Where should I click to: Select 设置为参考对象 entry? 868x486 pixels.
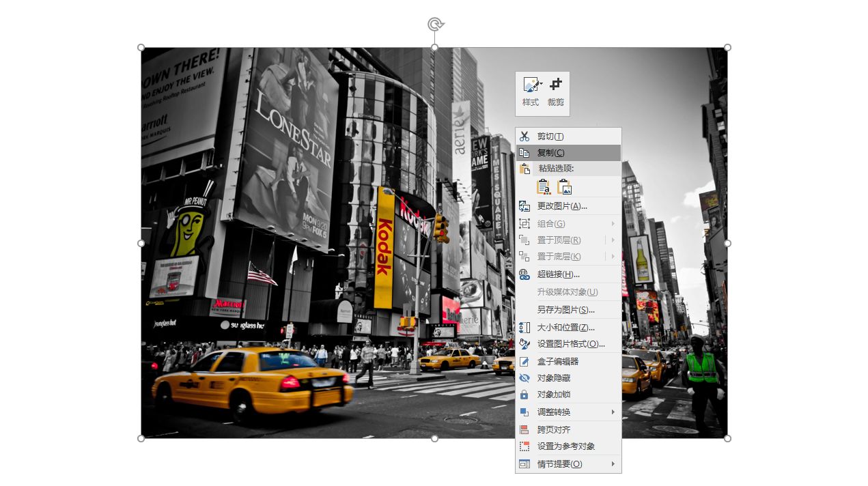click(x=568, y=446)
